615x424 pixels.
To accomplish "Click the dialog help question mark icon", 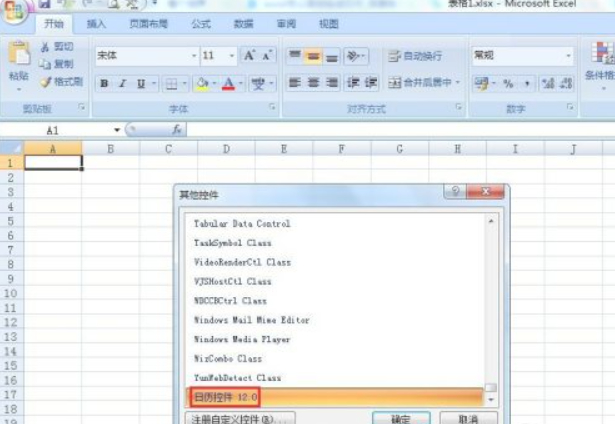I will (x=454, y=192).
